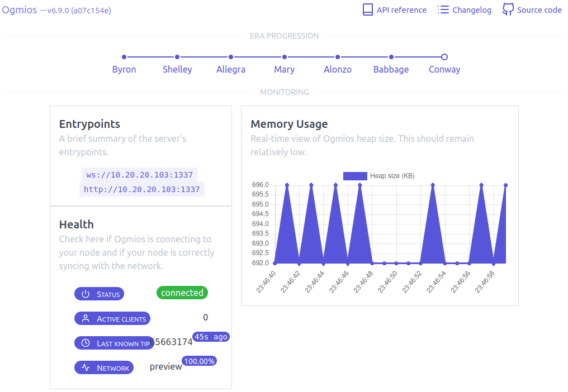Click the Entrypoints heading

point(89,124)
